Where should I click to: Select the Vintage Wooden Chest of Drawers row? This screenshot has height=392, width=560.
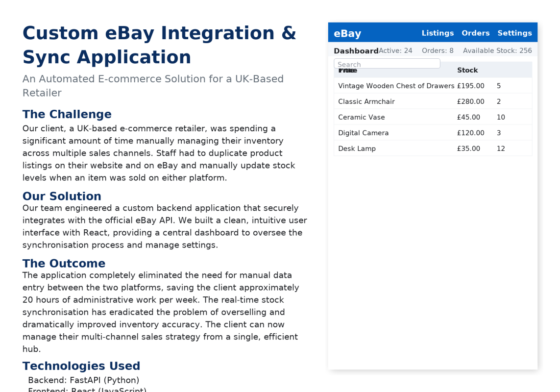point(396,86)
